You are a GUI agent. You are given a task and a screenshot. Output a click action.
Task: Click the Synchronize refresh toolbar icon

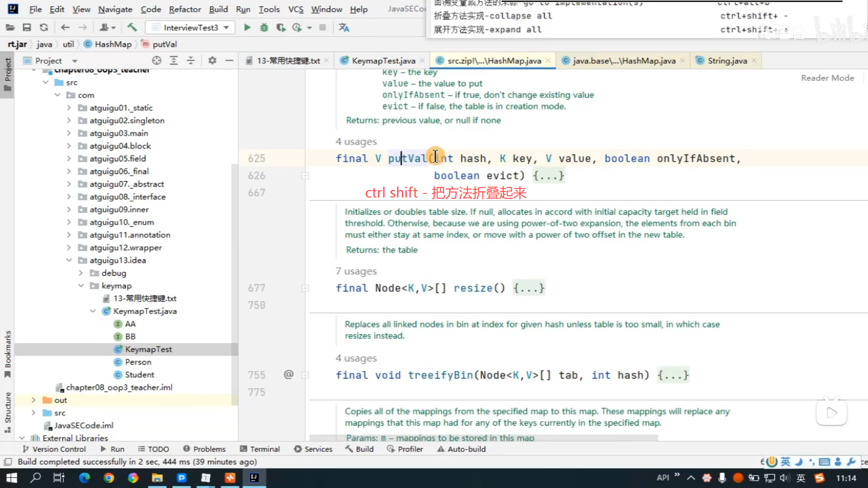[44, 28]
